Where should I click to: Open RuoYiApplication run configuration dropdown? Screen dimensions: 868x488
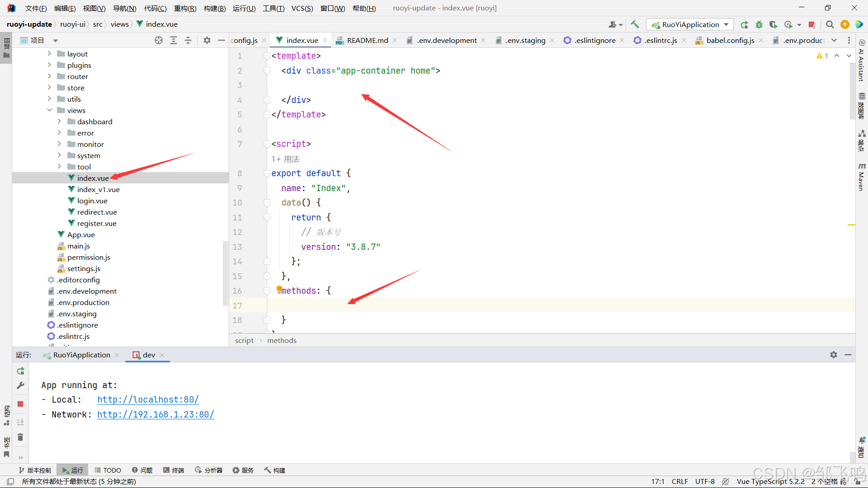point(690,24)
